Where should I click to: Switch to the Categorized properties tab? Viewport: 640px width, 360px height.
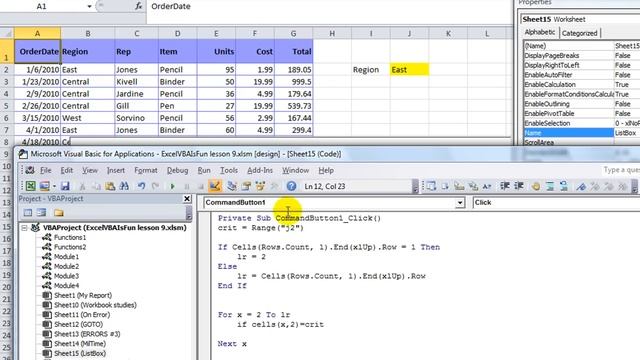coord(579,33)
